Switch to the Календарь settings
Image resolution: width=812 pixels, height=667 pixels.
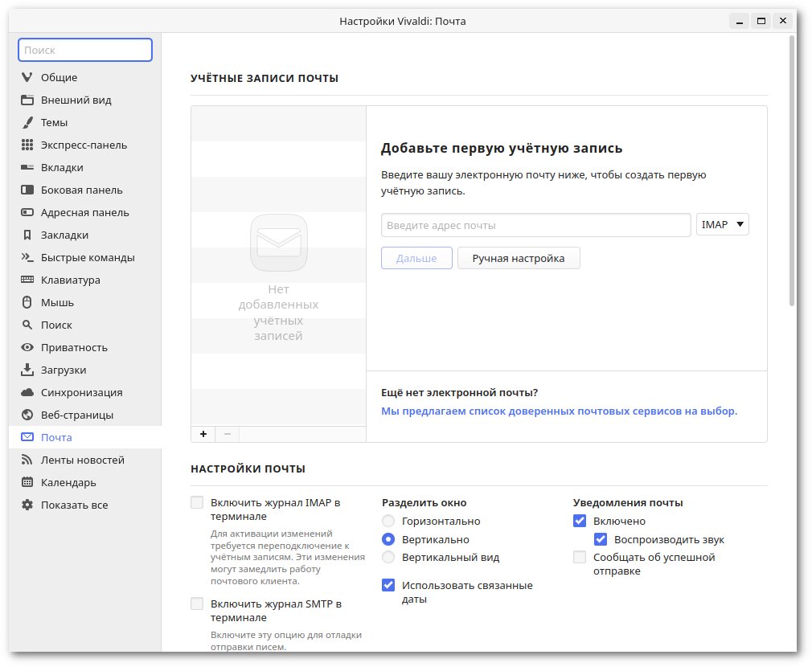pyautogui.click(x=85, y=482)
